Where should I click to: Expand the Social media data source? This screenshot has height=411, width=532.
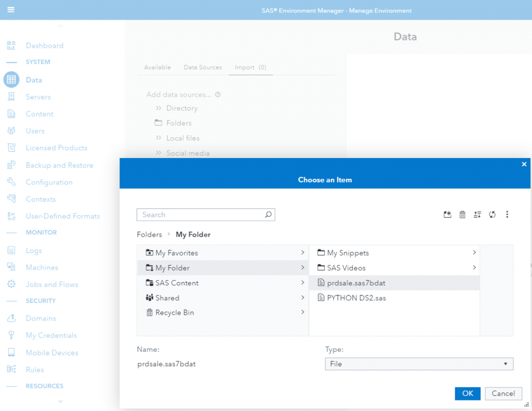[x=159, y=153]
